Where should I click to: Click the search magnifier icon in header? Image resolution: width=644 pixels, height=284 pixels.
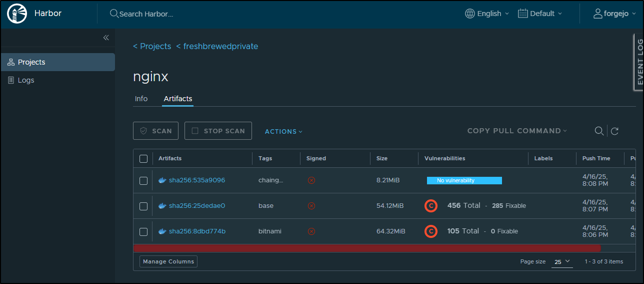114,14
